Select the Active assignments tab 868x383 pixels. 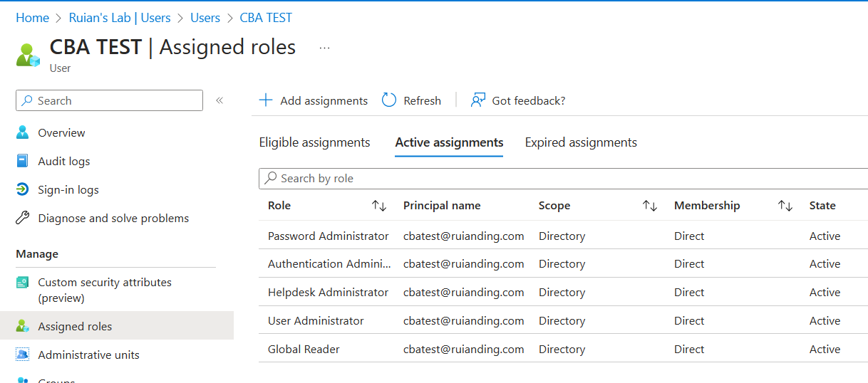[x=449, y=142]
